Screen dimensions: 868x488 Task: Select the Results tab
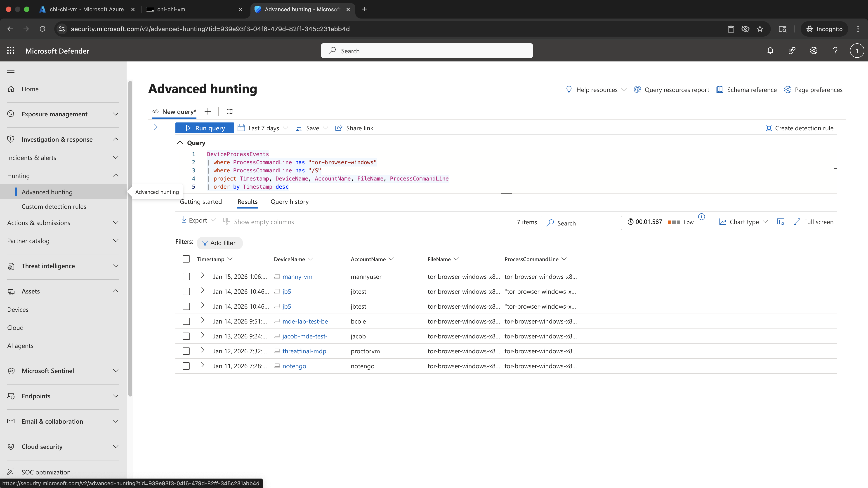(247, 202)
